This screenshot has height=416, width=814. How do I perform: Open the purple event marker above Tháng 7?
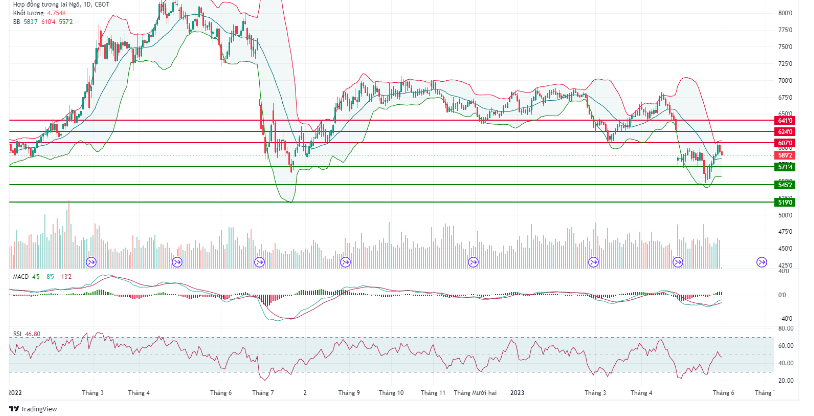(258, 262)
